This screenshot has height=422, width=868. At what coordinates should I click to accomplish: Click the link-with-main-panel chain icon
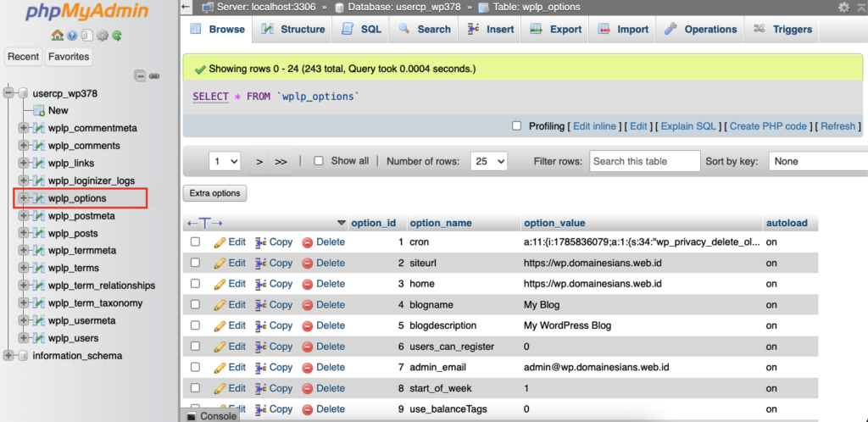click(154, 75)
